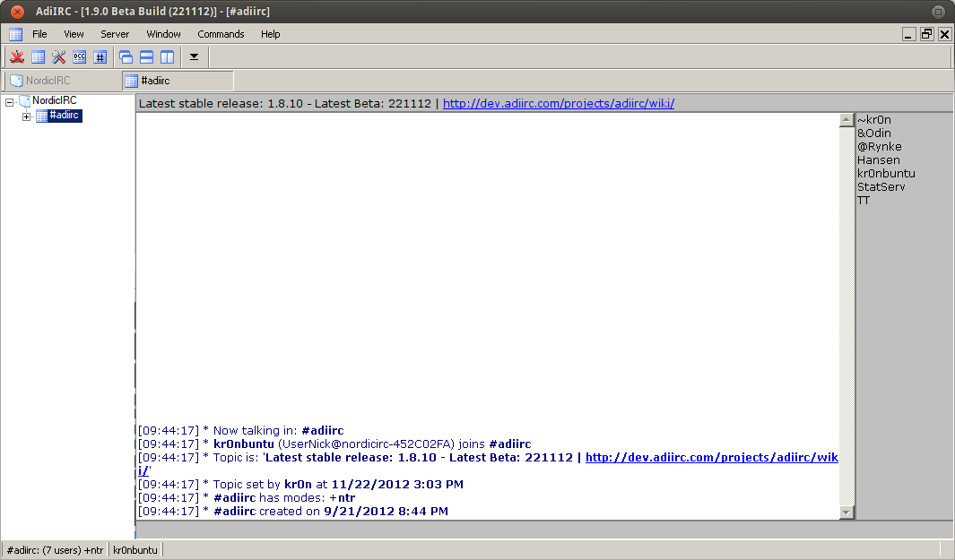
Task: Collapse the NordicIRC tree node
Action: (x=10, y=102)
